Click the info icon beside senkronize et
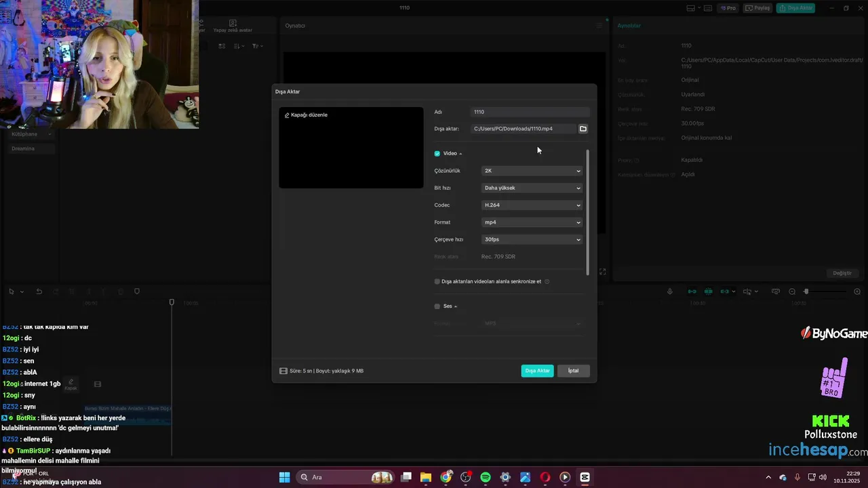868x488 pixels. coord(547,281)
